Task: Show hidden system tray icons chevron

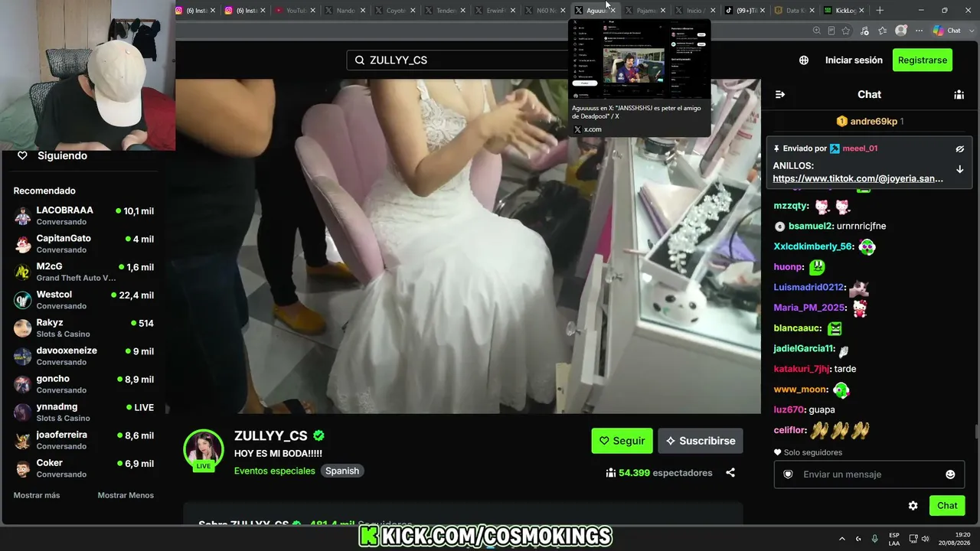Action: pos(842,539)
